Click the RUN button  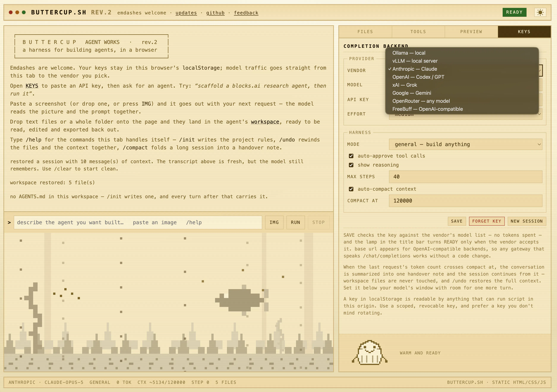295,222
